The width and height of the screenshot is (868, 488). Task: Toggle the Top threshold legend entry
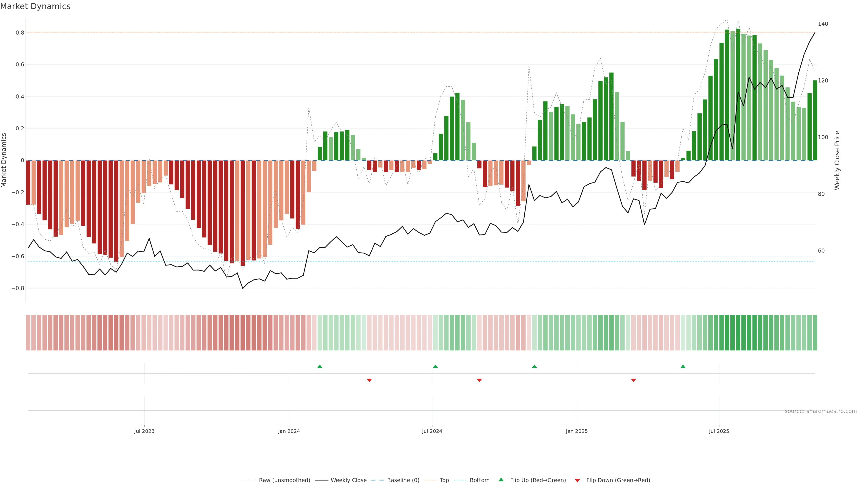click(x=444, y=480)
